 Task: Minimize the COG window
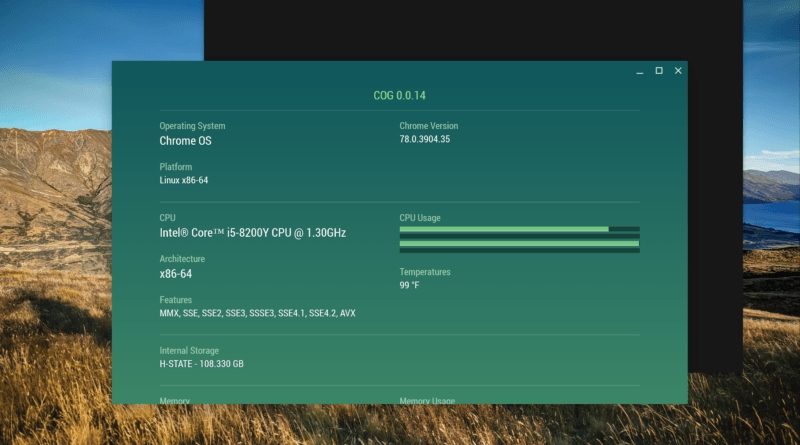[640, 71]
